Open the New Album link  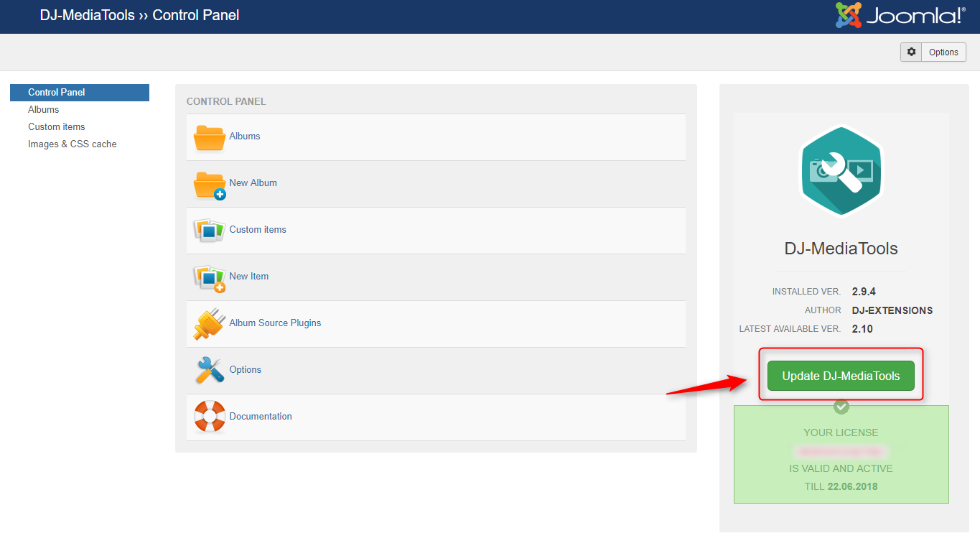click(x=253, y=182)
